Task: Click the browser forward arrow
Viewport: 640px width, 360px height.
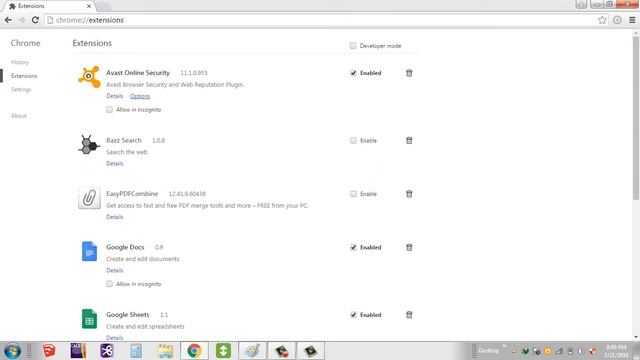Action: pyautogui.click(x=22, y=20)
